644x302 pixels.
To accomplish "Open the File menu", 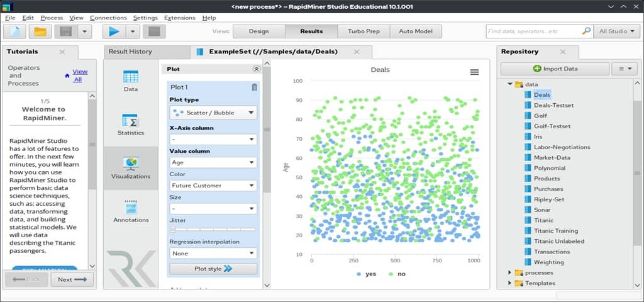I will [x=10, y=18].
